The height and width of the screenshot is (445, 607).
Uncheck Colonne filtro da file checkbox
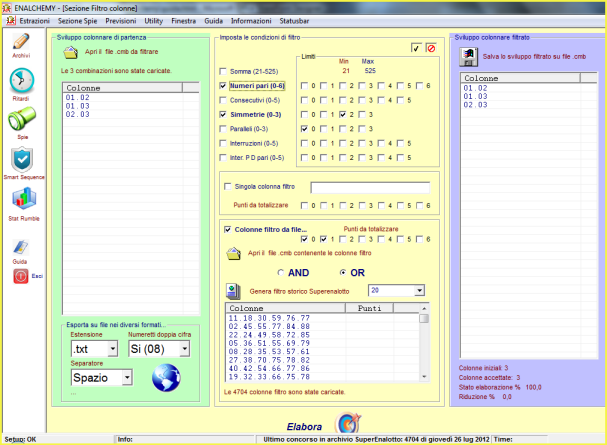click(228, 229)
